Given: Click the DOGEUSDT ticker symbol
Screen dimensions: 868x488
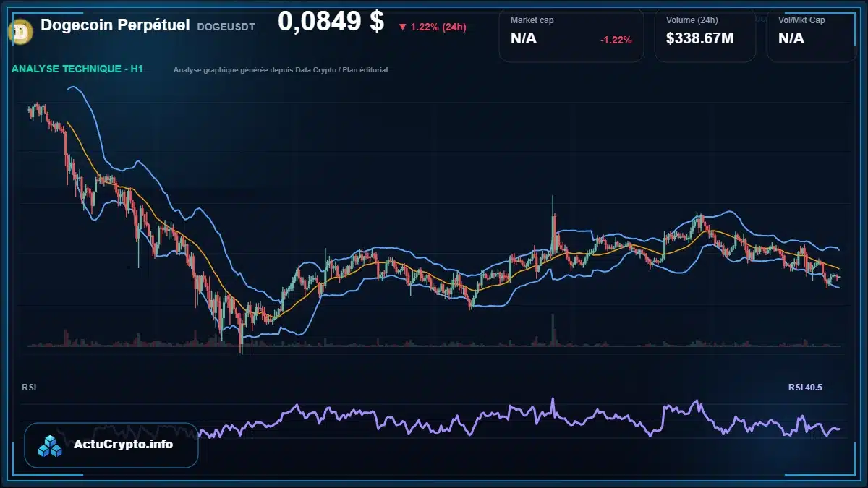Looking at the screenshot, I should [226, 27].
